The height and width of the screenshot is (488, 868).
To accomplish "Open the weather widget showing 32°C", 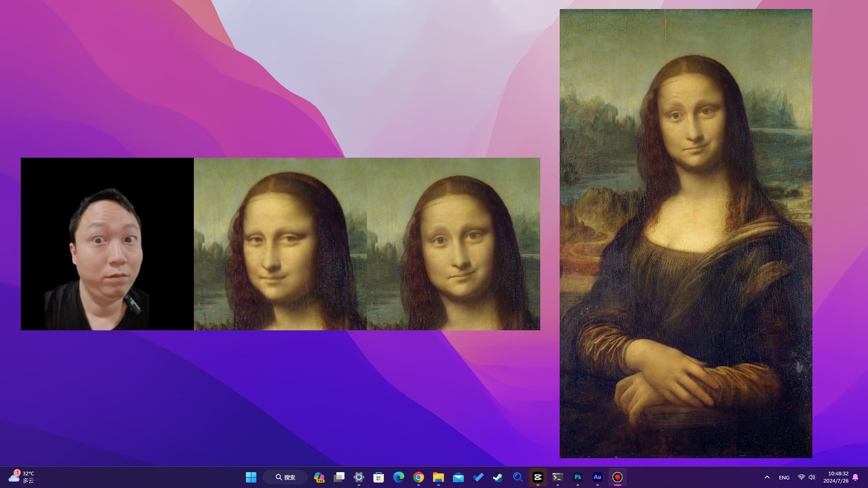I will point(22,477).
